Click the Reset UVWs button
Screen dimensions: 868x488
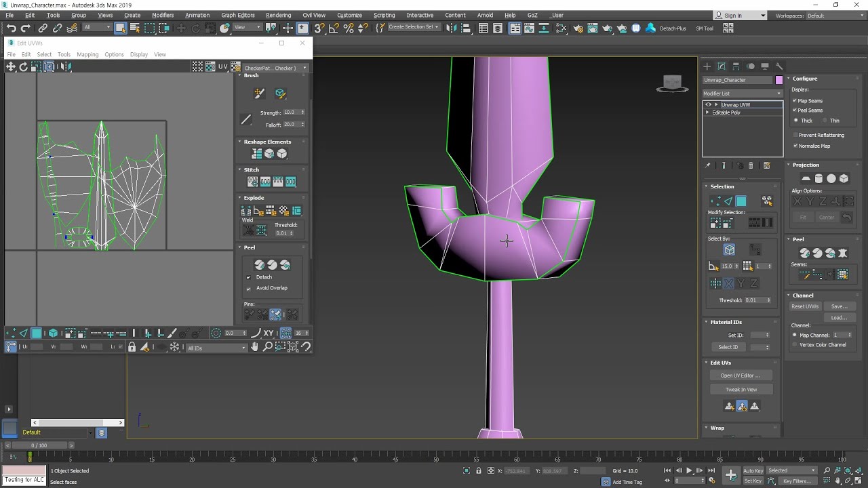[x=805, y=306]
